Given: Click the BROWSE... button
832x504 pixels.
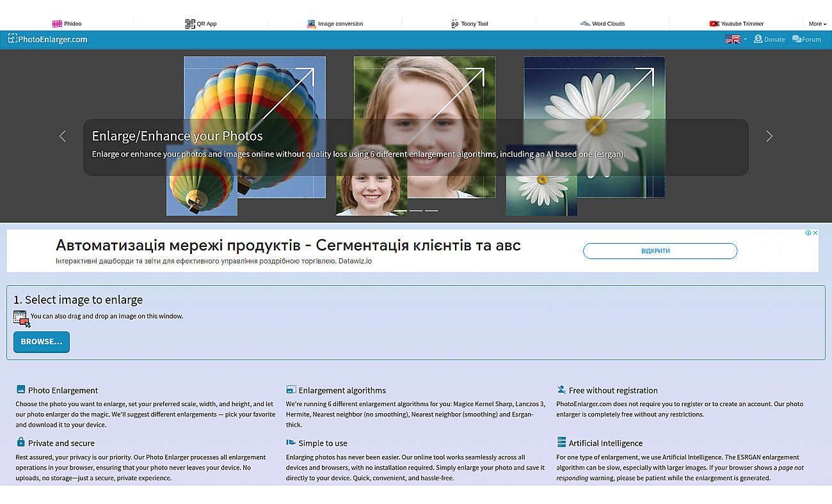Looking at the screenshot, I should click(42, 342).
